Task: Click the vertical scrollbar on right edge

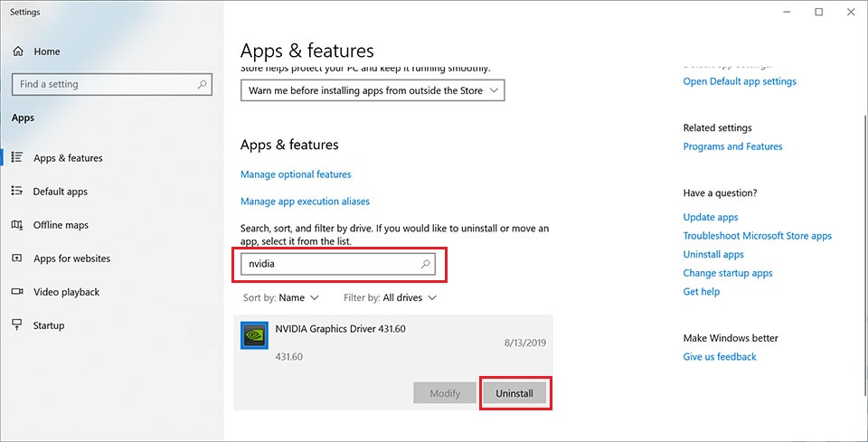Action: 864,255
